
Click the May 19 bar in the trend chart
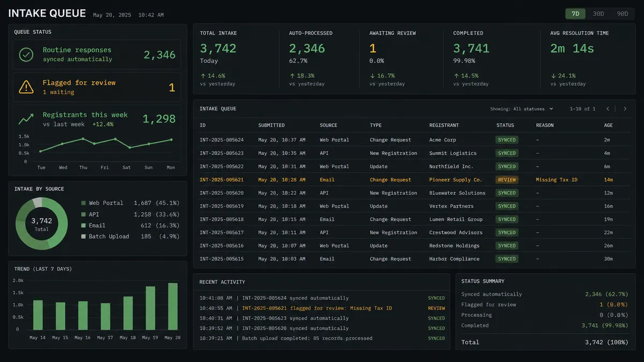(150, 308)
